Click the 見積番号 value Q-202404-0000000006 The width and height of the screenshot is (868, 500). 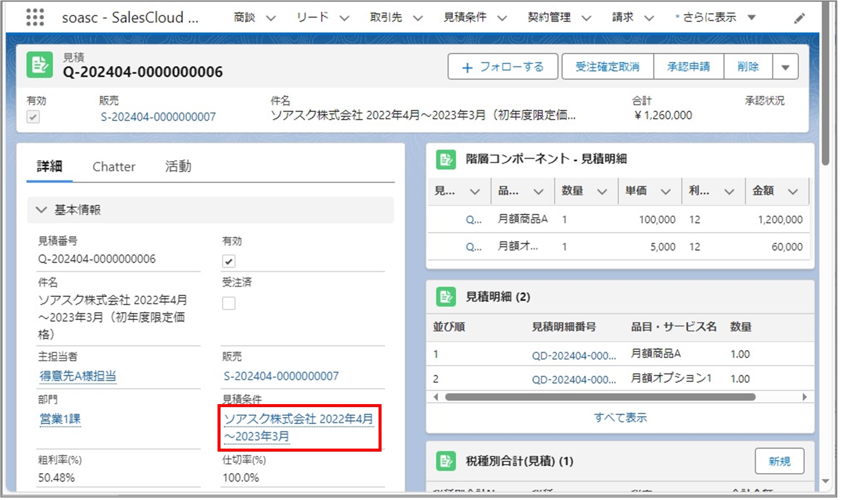click(97, 259)
